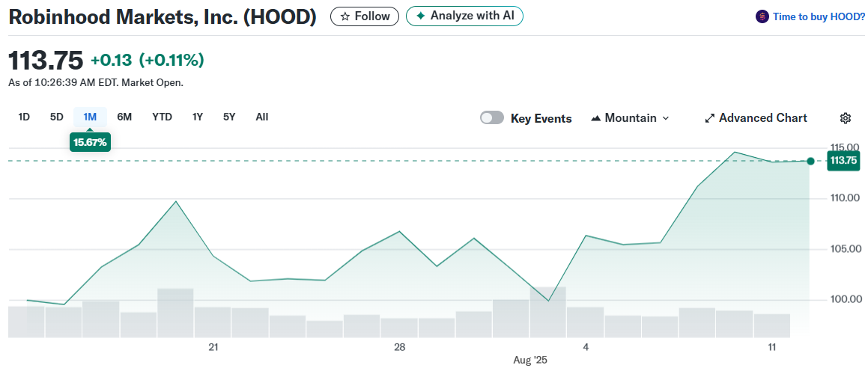
Task: Switch to the 6M time range
Action: pyautogui.click(x=124, y=117)
